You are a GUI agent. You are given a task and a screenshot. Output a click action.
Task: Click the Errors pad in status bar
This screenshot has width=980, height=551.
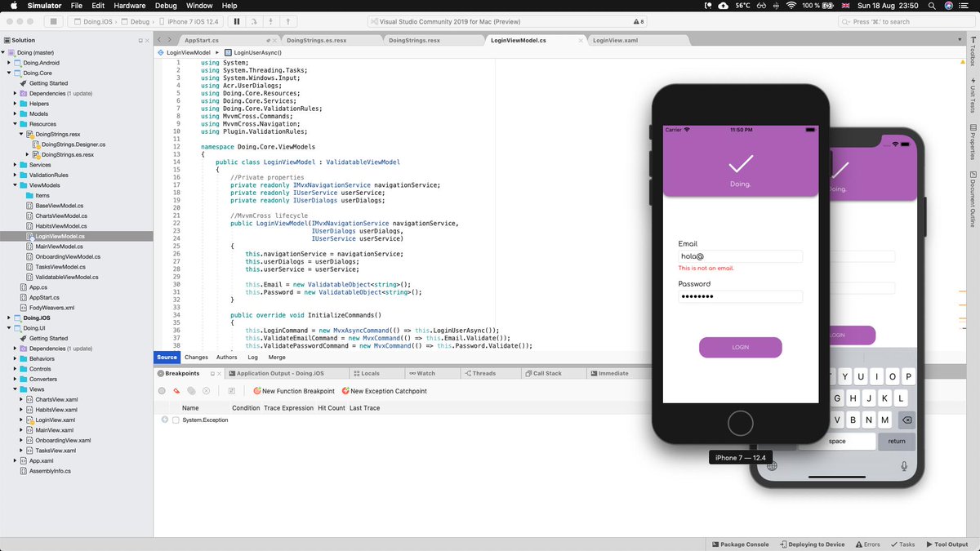click(x=867, y=544)
